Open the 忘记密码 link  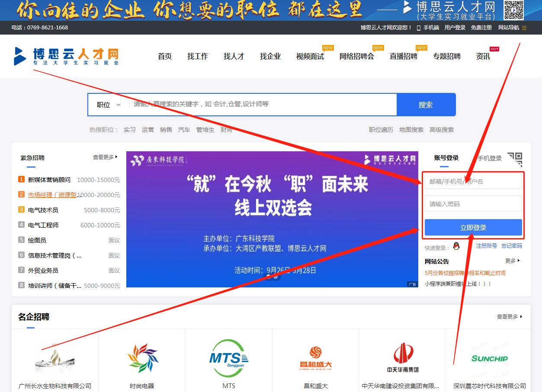[511, 246]
